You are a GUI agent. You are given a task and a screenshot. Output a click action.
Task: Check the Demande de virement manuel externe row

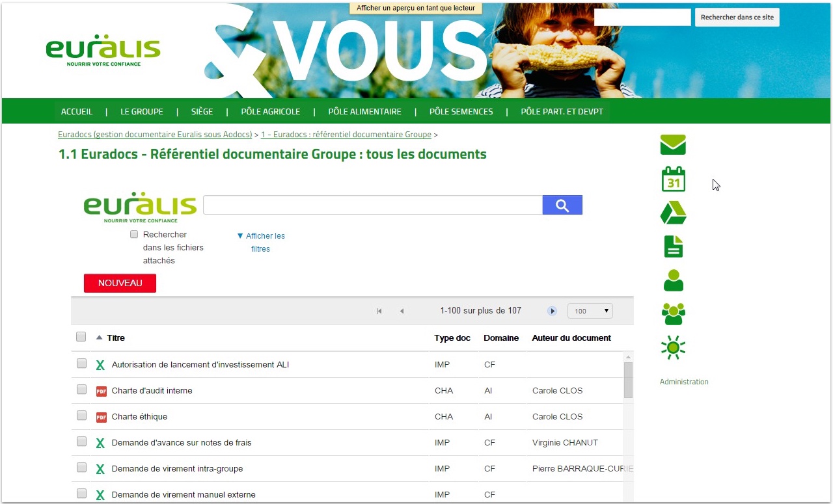click(81, 494)
